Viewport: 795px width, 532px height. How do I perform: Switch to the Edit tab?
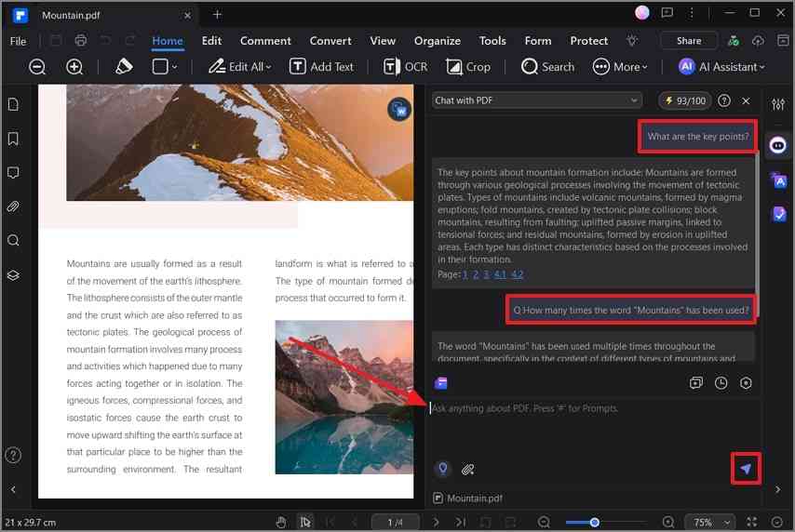[211, 41]
